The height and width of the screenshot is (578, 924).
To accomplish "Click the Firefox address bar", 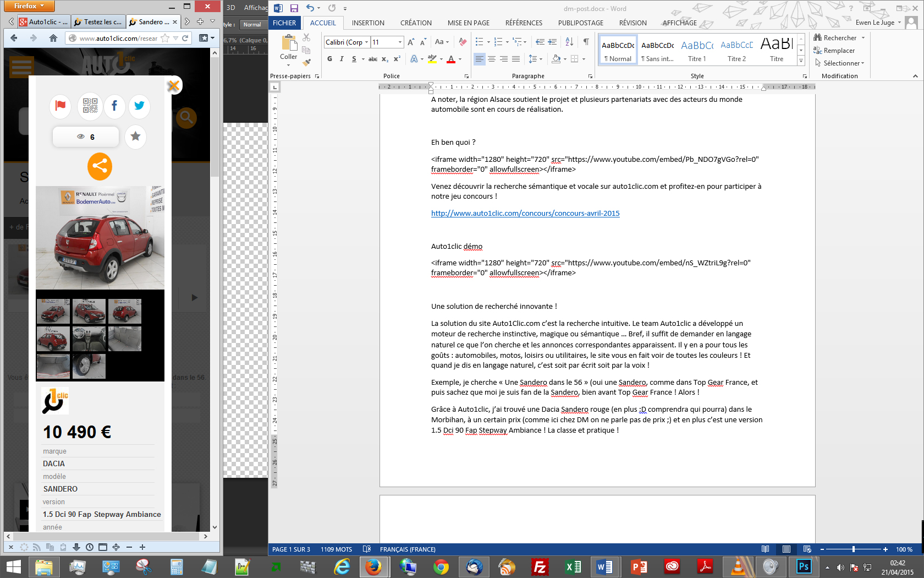I will (x=118, y=38).
